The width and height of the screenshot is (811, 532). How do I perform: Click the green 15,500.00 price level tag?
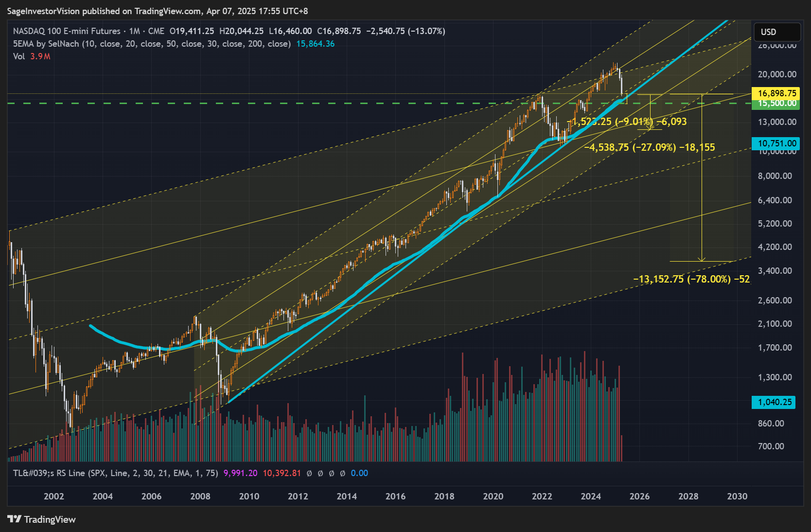coord(776,104)
